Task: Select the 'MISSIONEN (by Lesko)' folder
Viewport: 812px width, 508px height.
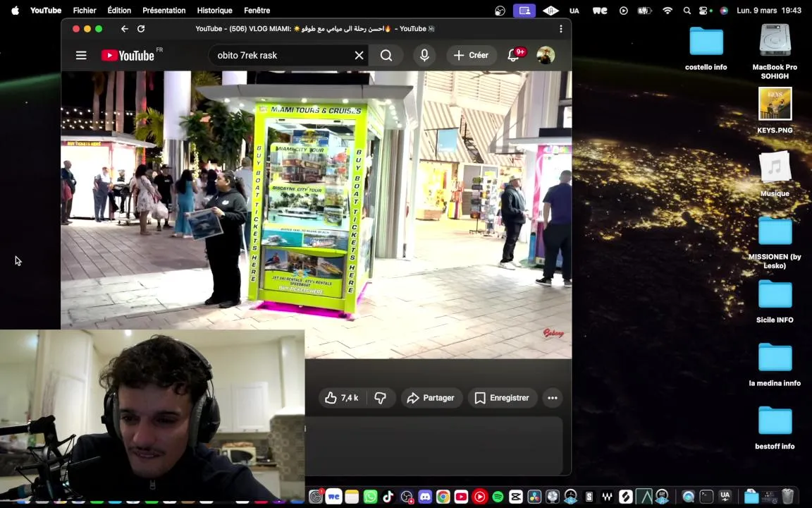Action: (775, 231)
